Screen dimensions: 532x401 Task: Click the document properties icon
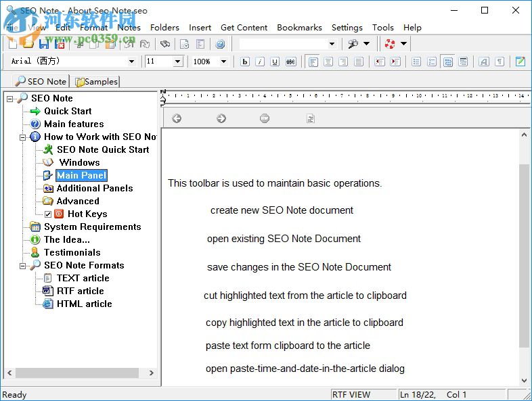[200, 44]
